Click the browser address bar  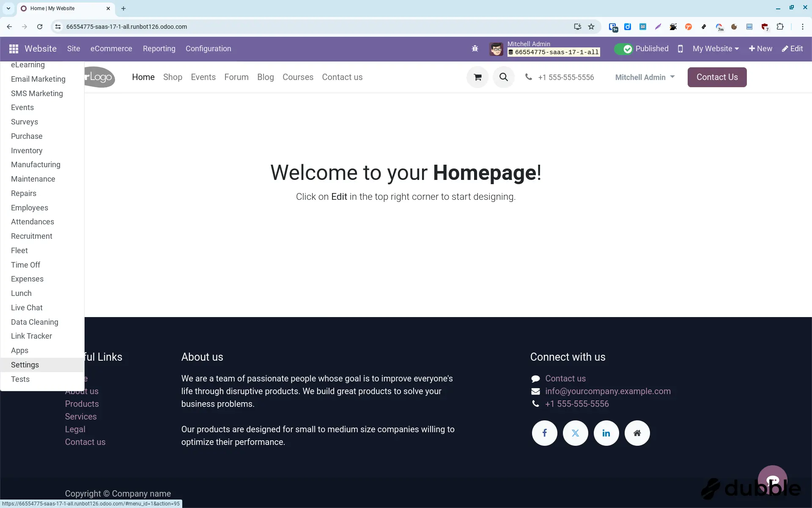(x=313, y=27)
